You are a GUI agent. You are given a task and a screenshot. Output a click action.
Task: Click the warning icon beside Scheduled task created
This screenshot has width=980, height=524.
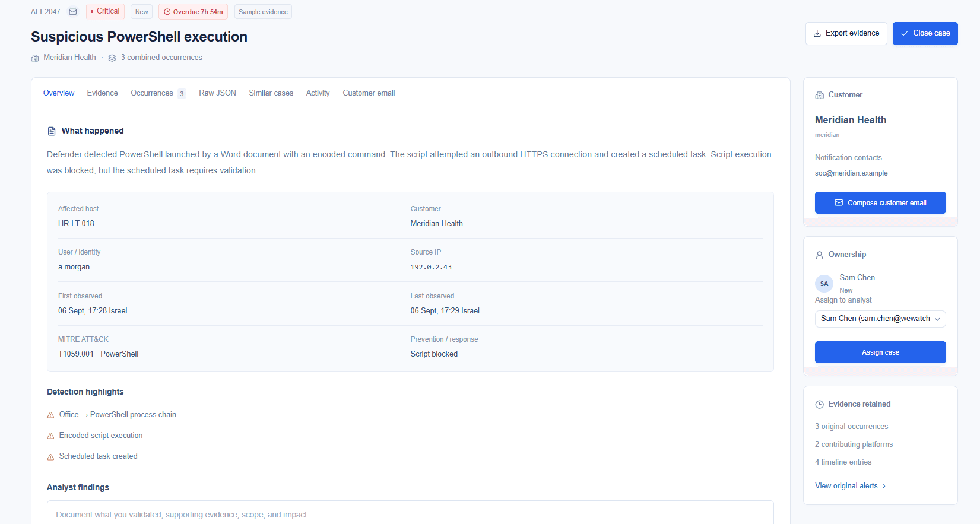pos(50,457)
